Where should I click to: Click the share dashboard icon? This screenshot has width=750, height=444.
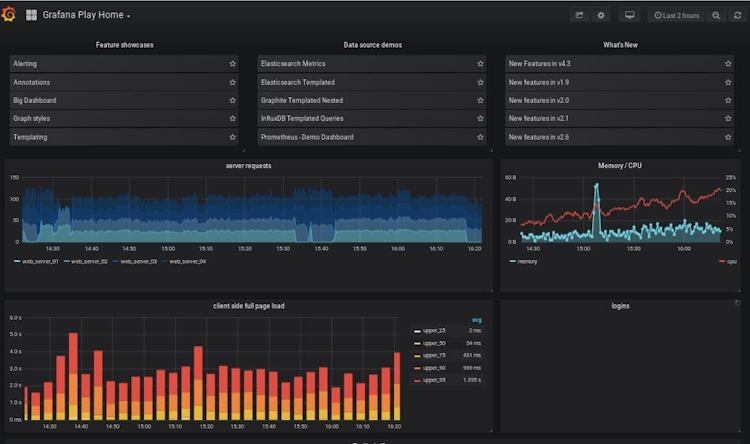[579, 15]
